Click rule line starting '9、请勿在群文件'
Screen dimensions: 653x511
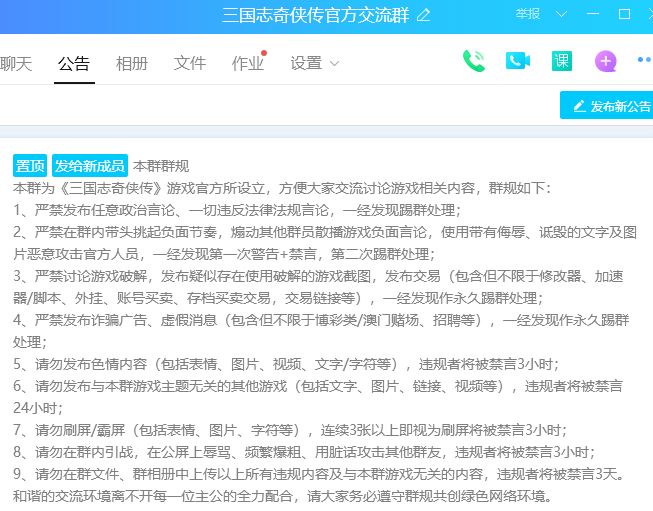[x=319, y=474]
